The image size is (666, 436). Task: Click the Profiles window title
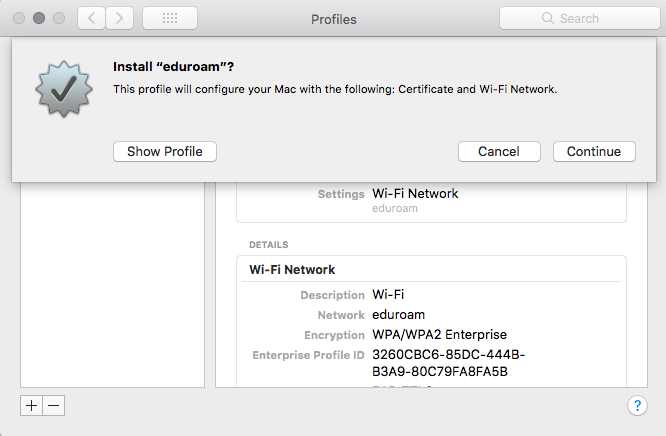pyautogui.click(x=333, y=19)
